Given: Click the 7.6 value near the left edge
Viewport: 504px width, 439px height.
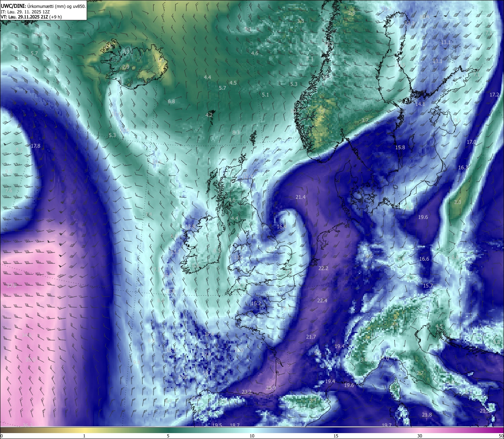Looking at the screenshot, I should pos(9,190).
